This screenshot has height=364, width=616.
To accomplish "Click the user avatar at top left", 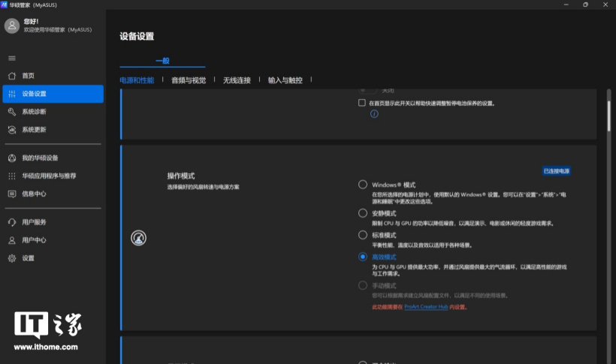I will 12,26.
